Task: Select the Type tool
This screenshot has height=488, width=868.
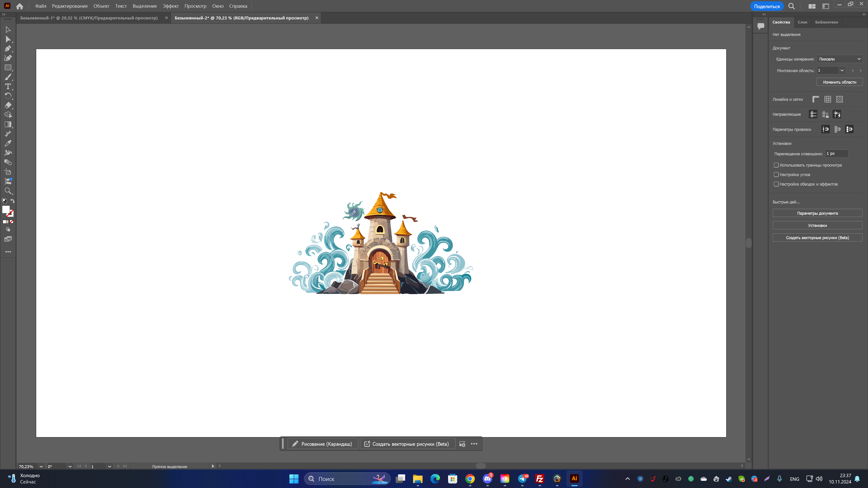Action: [x=8, y=87]
